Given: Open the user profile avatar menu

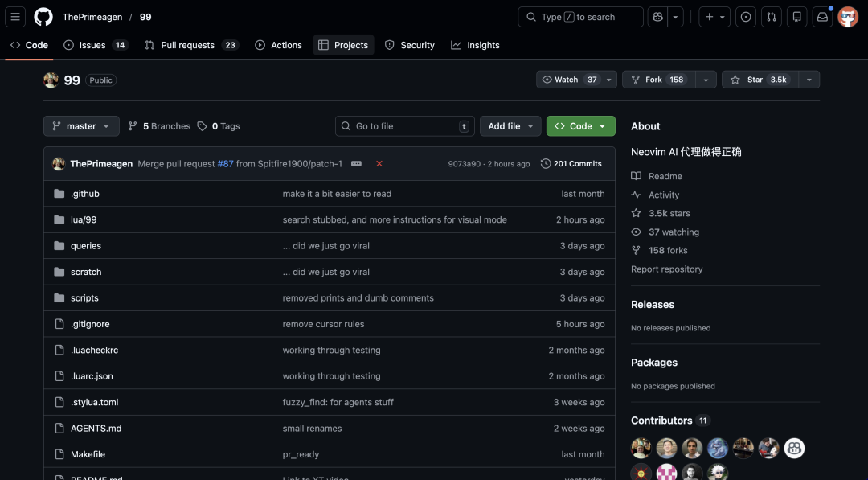Looking at the screenshot, I should [x=848, y=17].
